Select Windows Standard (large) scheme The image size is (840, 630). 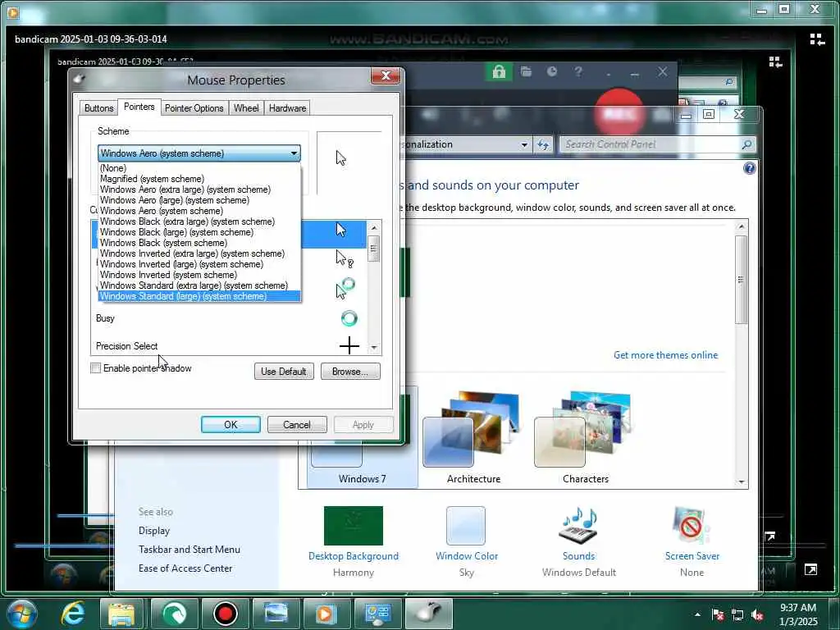pyautogui.click(x=199, y=296)
